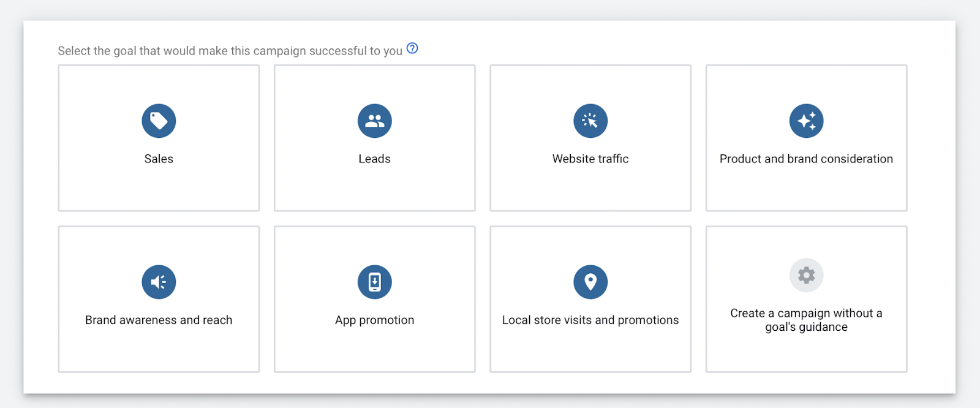
Task: Click empty space below the Leads label
Action: click(374, 190)
